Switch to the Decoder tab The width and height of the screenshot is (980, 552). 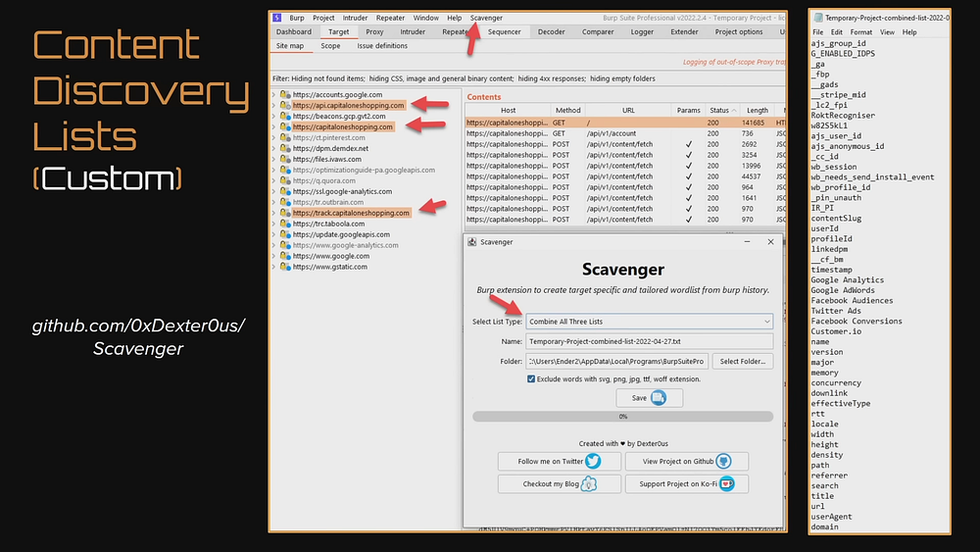tap(551, 32)
